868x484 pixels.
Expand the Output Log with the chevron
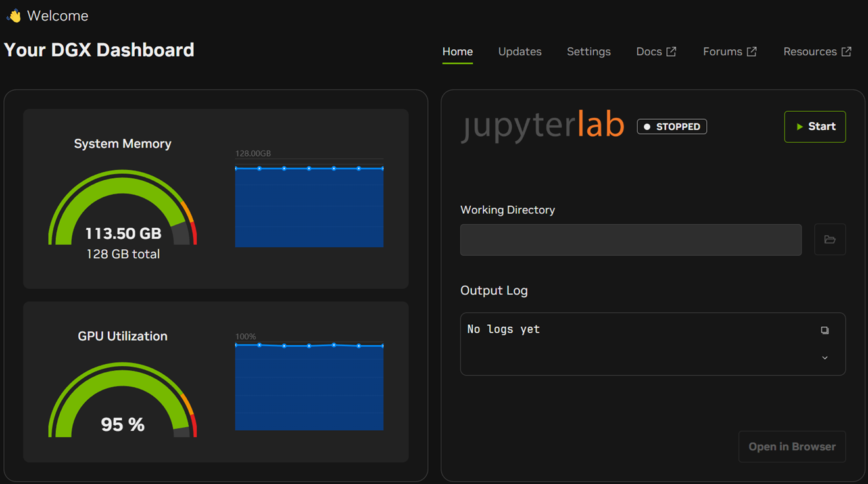[825, 358]
